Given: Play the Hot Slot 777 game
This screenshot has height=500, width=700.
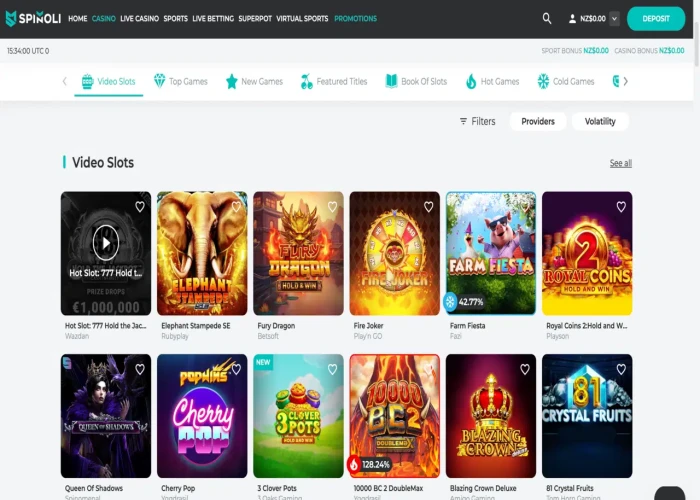Looking at the screenshot, I should pos(105,241).
